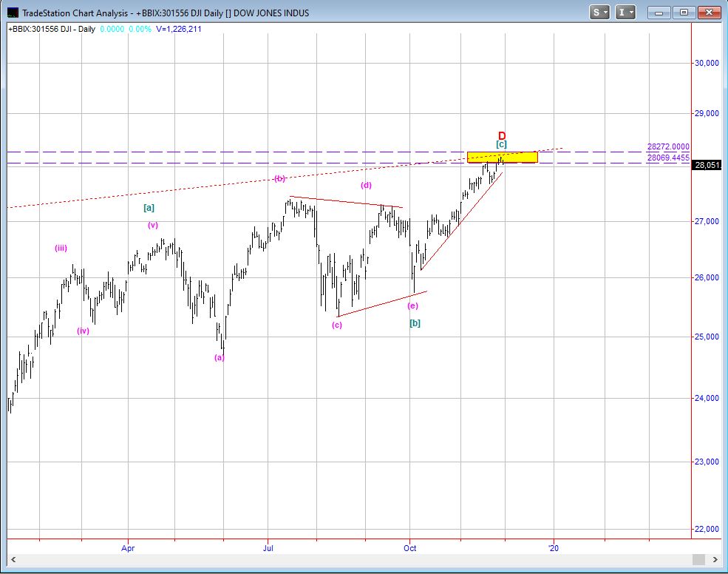728x574 pixels.
Task: Maximize the Chart Analysis window
Action: point(684,13)
